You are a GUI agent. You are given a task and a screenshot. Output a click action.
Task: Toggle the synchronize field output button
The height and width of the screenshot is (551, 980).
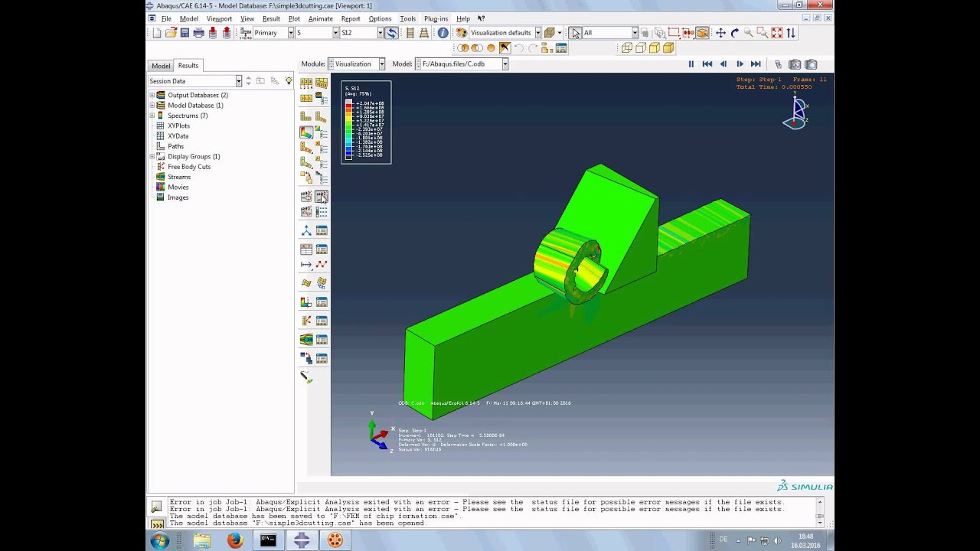click(391, 33)
